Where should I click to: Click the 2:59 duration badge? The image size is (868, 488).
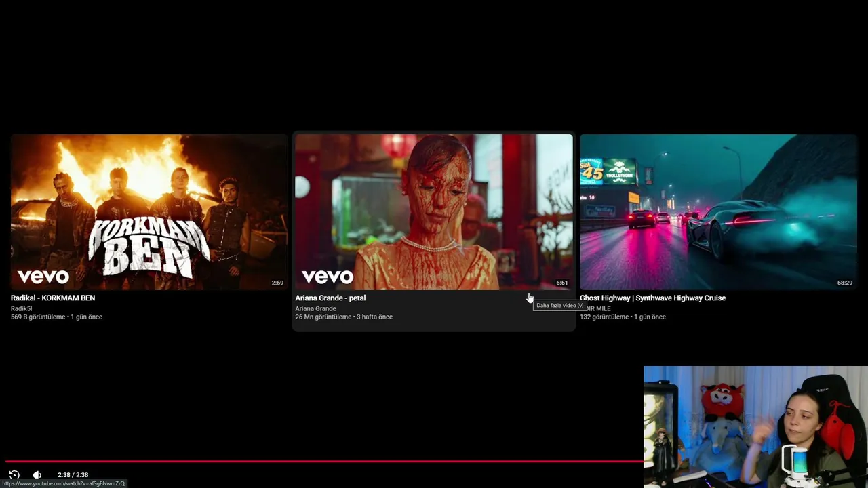click(x=277, y=283)
